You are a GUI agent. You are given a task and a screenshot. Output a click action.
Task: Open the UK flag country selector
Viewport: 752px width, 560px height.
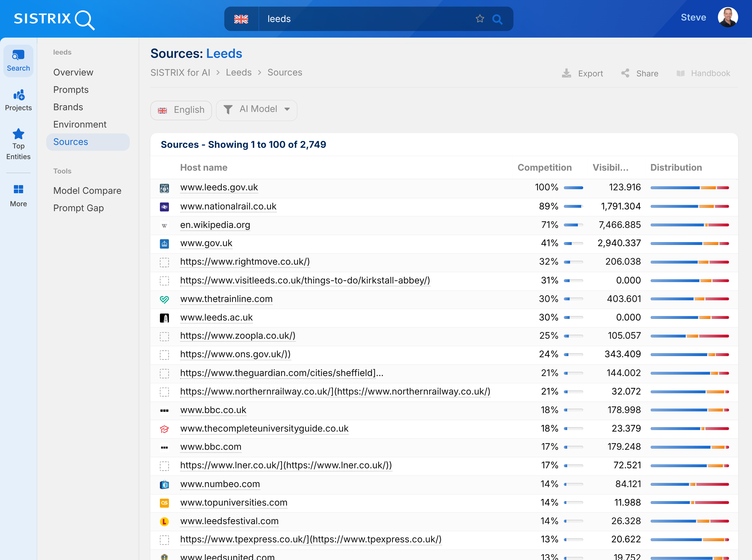pyautogui.click(x=241, y=19)
